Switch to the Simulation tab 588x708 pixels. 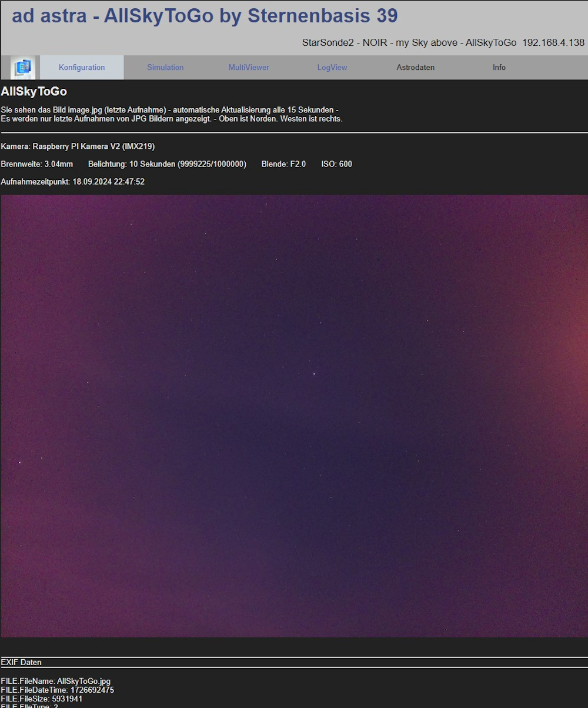point(165,68)
